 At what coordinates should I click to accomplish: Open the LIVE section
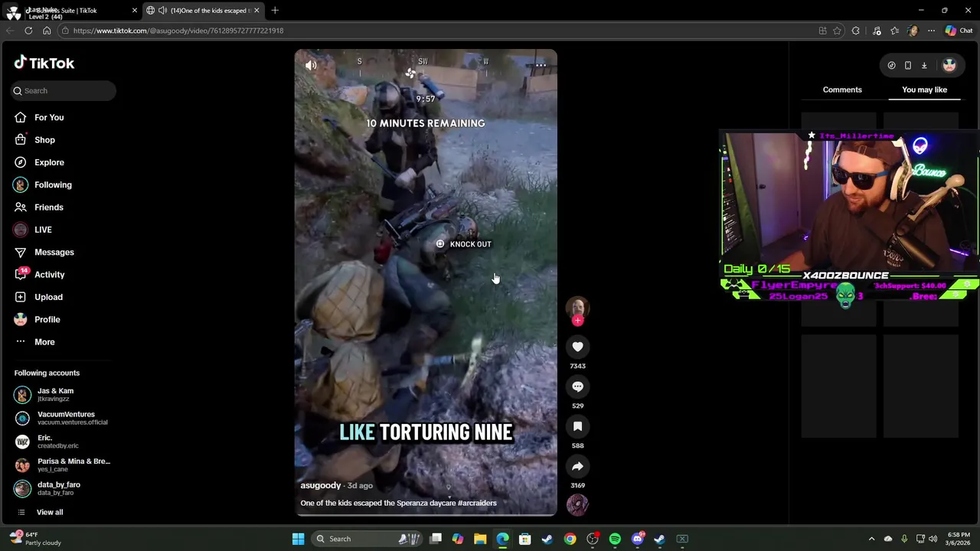pyautogui.click(x=43, y=230)
